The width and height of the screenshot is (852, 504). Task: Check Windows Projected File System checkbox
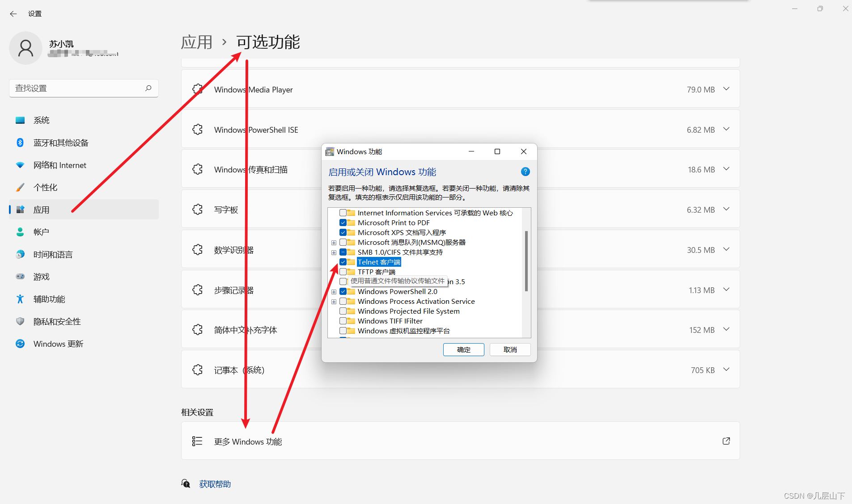[x=343, y=311]
